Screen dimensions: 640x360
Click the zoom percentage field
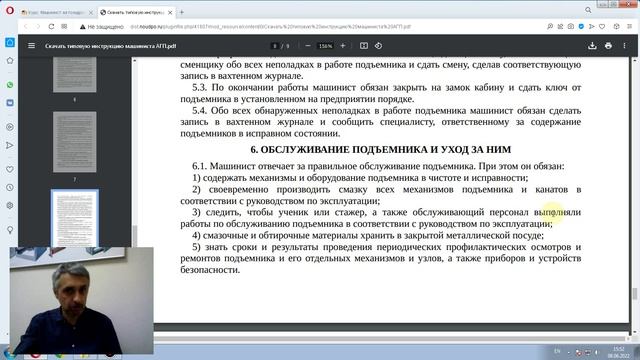coord(325,46)
